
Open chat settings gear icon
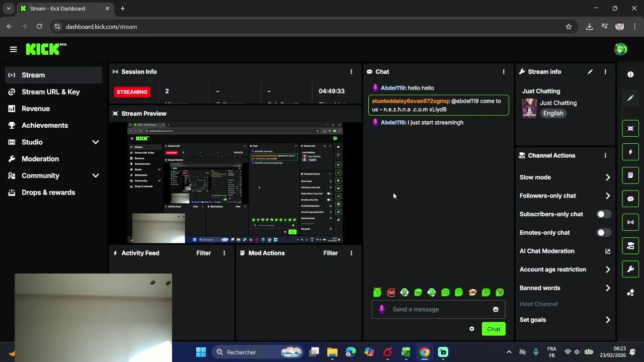click(x=471, y=329)
